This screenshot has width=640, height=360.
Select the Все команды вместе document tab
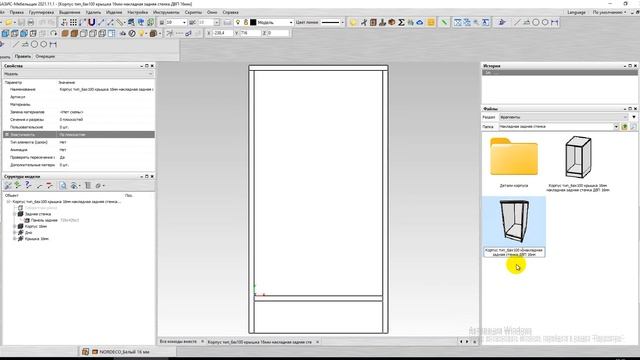pyautogui.click(x=178, y=342)
